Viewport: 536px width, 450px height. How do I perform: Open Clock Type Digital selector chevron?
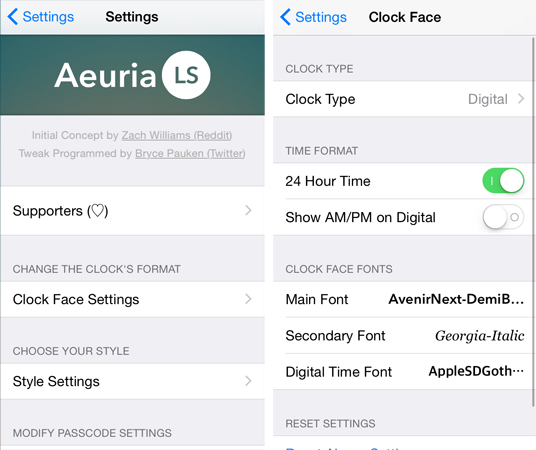tap(521, 99)
